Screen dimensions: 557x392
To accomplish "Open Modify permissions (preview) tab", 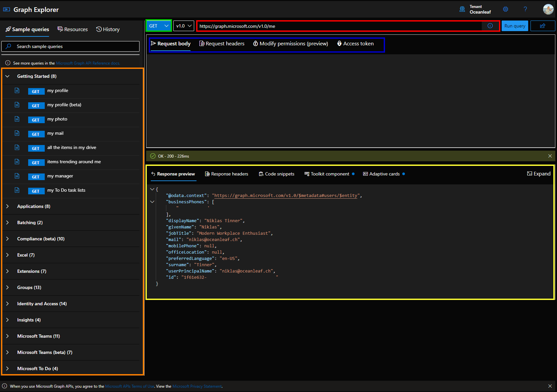I will tap(291, 44).
